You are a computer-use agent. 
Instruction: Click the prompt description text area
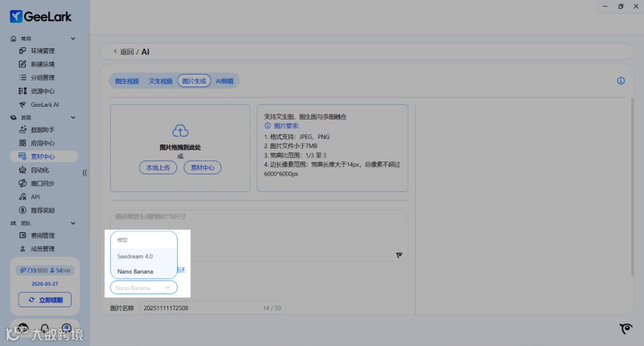(259, 235)
